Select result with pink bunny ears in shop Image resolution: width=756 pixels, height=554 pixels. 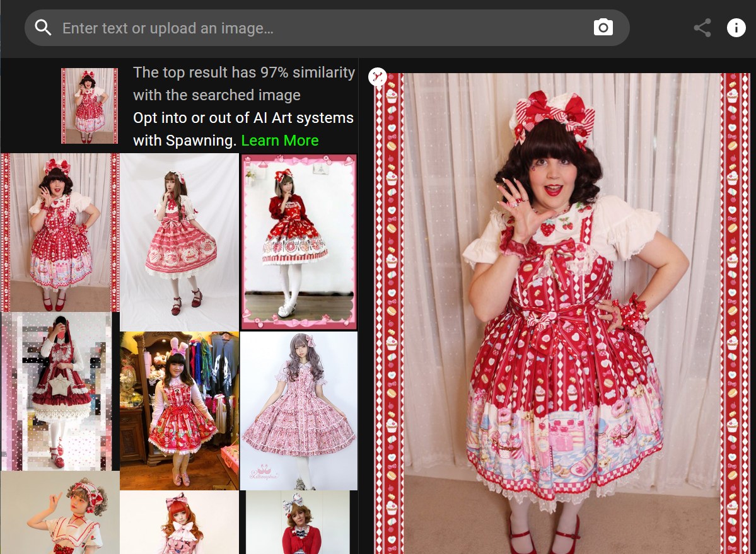179,410
